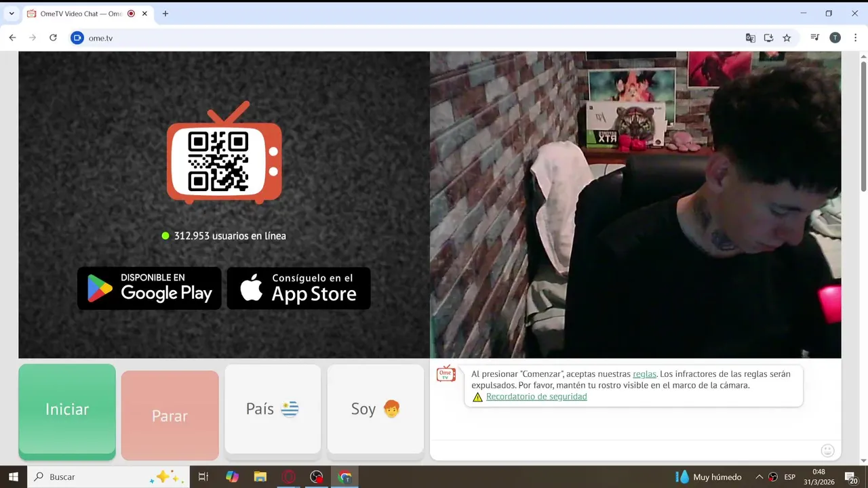Open the Chrome profile T avatar

pos(835,38)
